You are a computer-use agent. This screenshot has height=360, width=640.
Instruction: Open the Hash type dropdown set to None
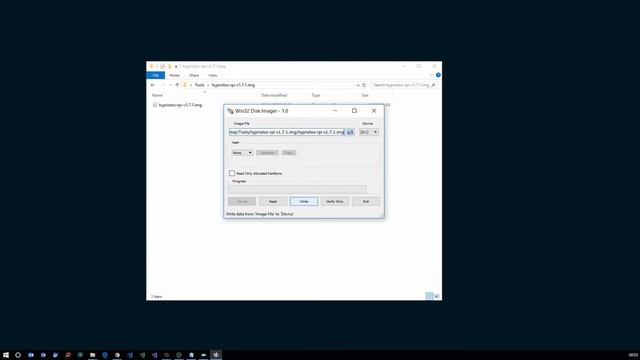click(242, 153)
